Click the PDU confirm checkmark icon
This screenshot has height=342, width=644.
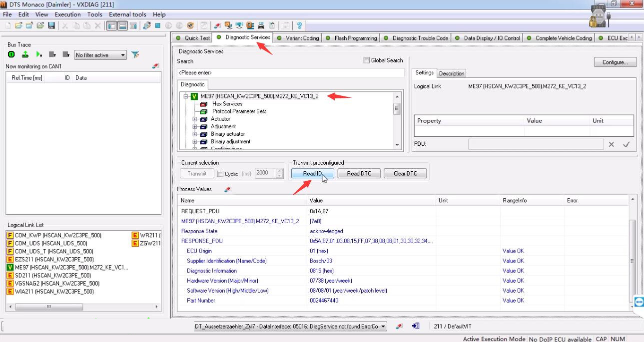(x=626, y=144)
